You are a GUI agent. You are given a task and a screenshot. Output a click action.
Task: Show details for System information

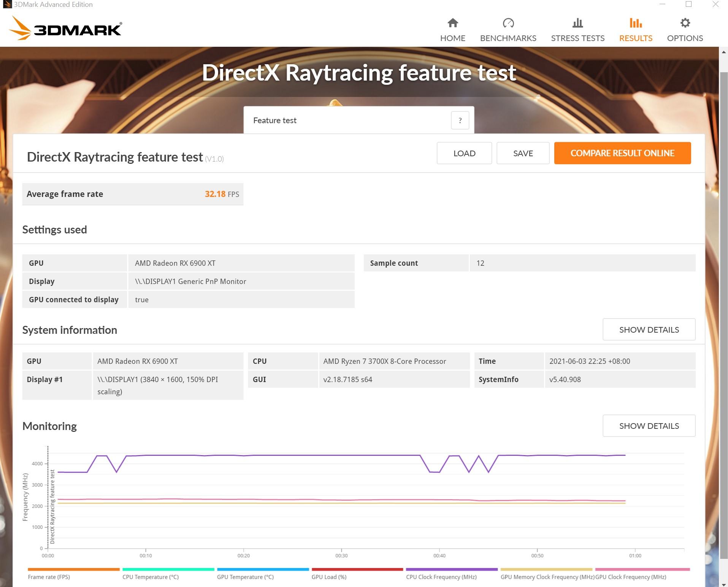tap(649, 330)
